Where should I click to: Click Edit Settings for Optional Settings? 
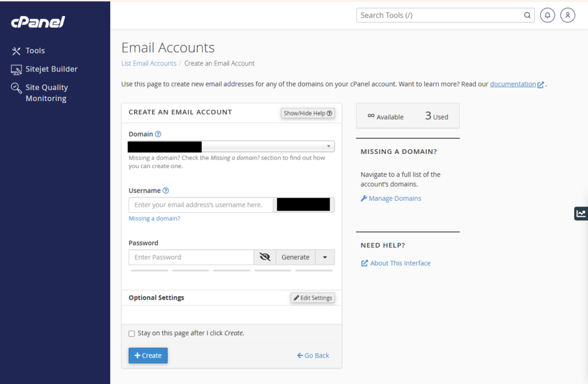click(x=313, y=298)
